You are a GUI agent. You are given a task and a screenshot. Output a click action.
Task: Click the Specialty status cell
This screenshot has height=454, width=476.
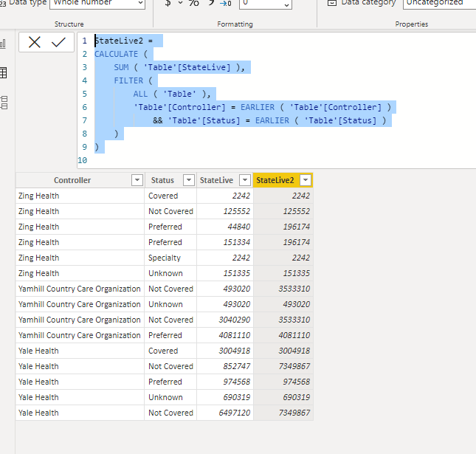(x=170, y=258)
